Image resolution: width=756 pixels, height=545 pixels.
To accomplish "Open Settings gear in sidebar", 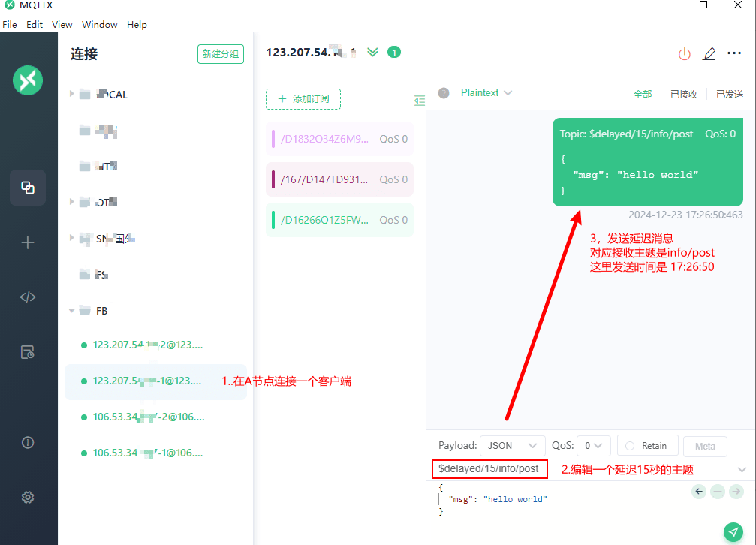I will (28, 497).
